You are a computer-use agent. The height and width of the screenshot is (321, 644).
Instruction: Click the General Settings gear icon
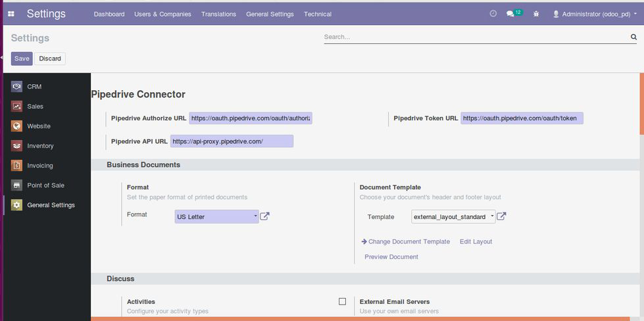tap(16, 205)
